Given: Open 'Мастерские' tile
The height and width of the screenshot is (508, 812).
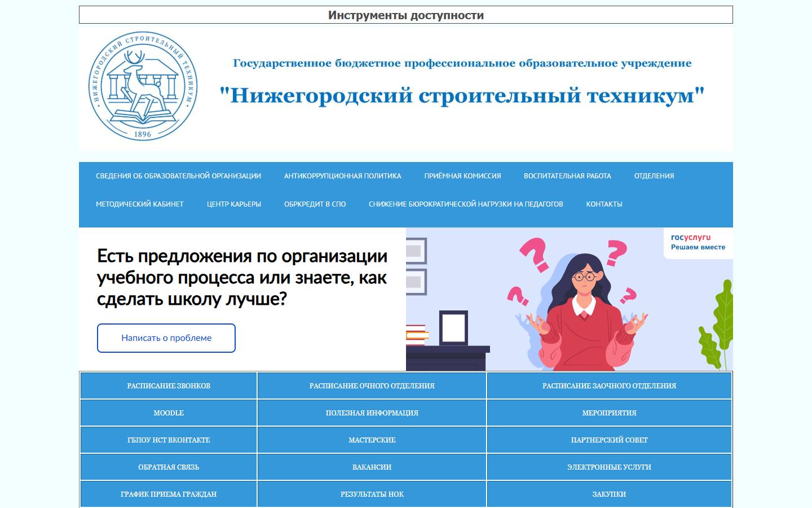Looking at the screenshot, I should pyautogui.click(x=372, y=440).
